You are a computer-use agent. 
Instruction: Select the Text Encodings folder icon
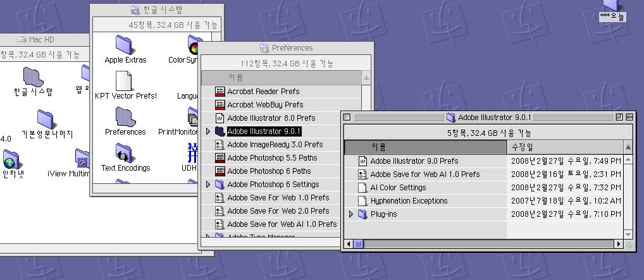(x=125, y=153)
